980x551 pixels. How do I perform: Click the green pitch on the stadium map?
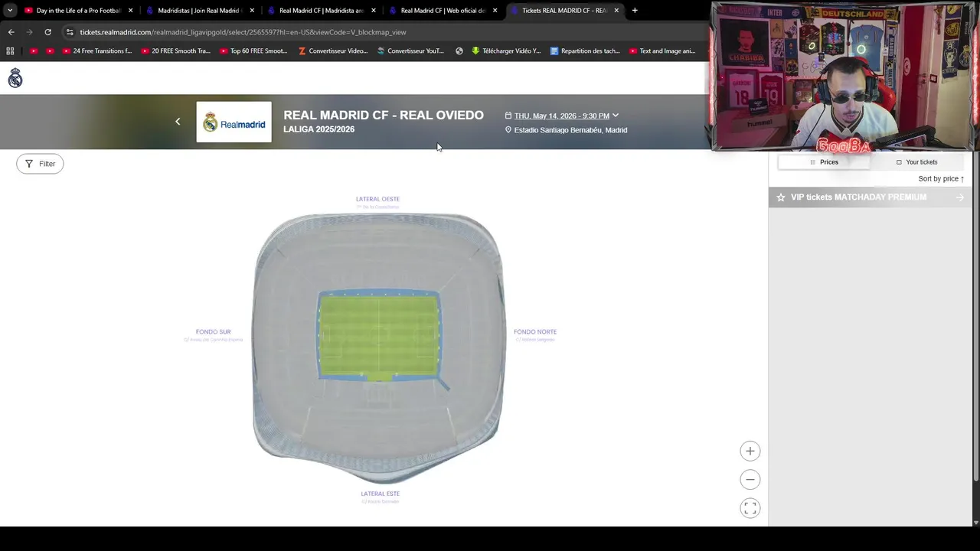379,334
